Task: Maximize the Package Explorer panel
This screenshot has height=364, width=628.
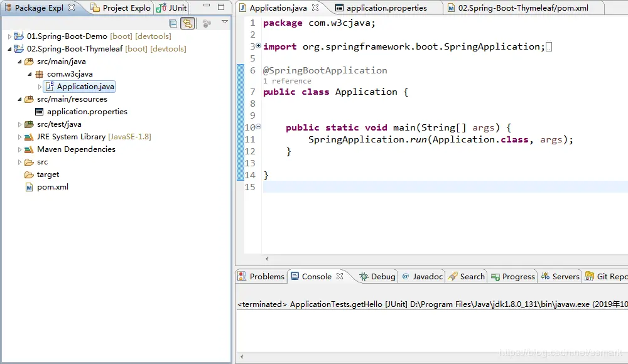Action: pos(221,7)
